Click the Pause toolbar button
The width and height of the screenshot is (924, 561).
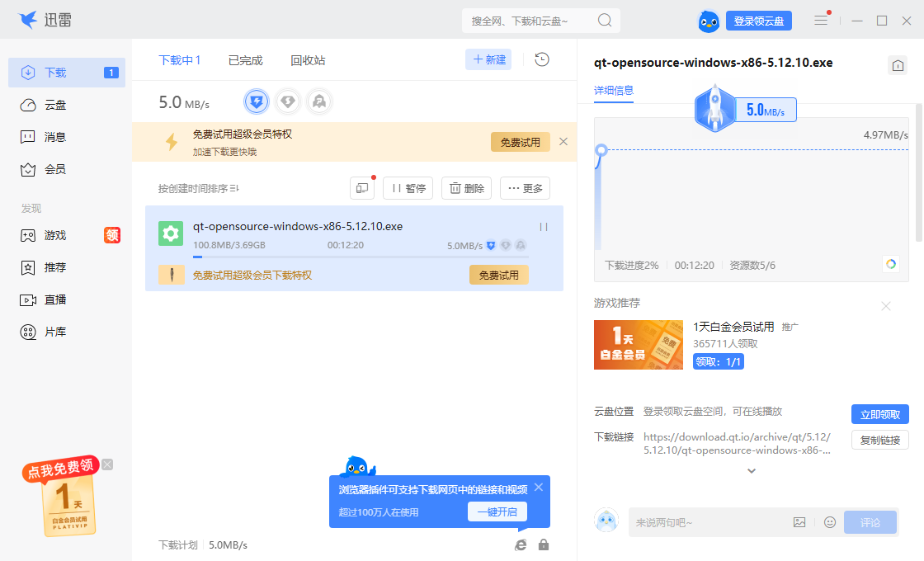coord(408,188)
